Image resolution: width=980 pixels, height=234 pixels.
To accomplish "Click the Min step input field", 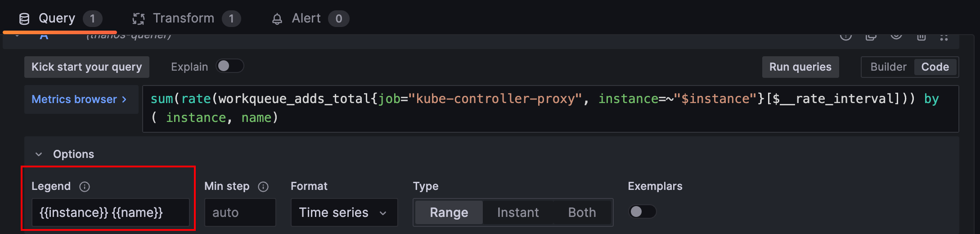I will (x=240, y=212).
